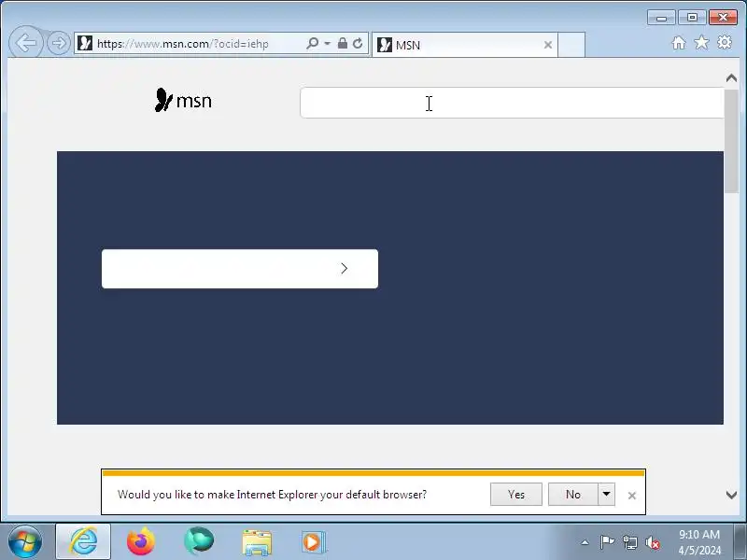Close the MSN tab
747x560 pixels.
point(548,45)
